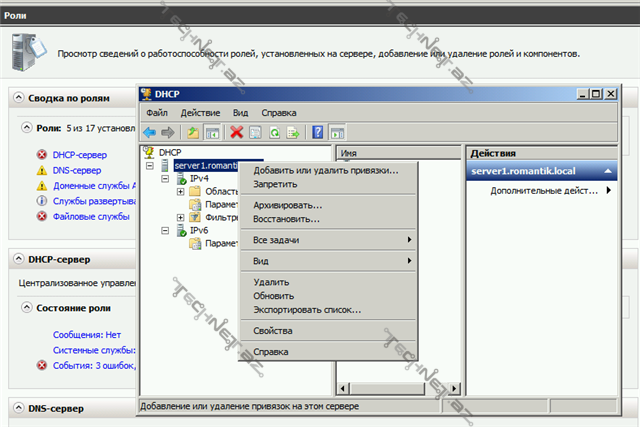This screenshot has height=427, width=640.
Task: Open the Все задачи submenu
Action: [277, 240]
